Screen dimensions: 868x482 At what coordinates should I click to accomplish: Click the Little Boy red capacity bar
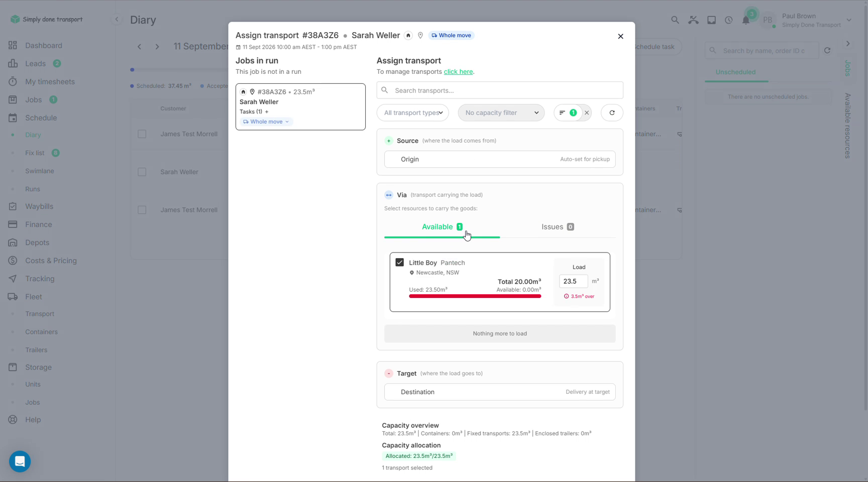point(475,296)
